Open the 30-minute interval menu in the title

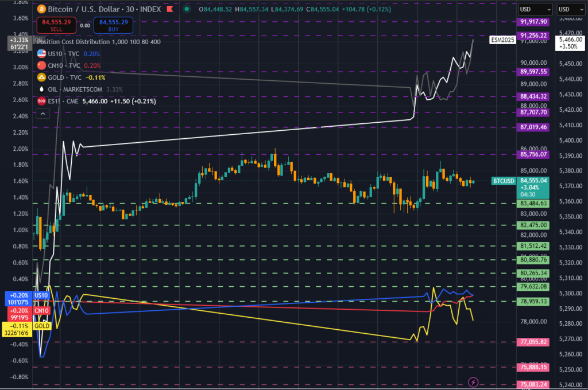[x=129, y=9]
